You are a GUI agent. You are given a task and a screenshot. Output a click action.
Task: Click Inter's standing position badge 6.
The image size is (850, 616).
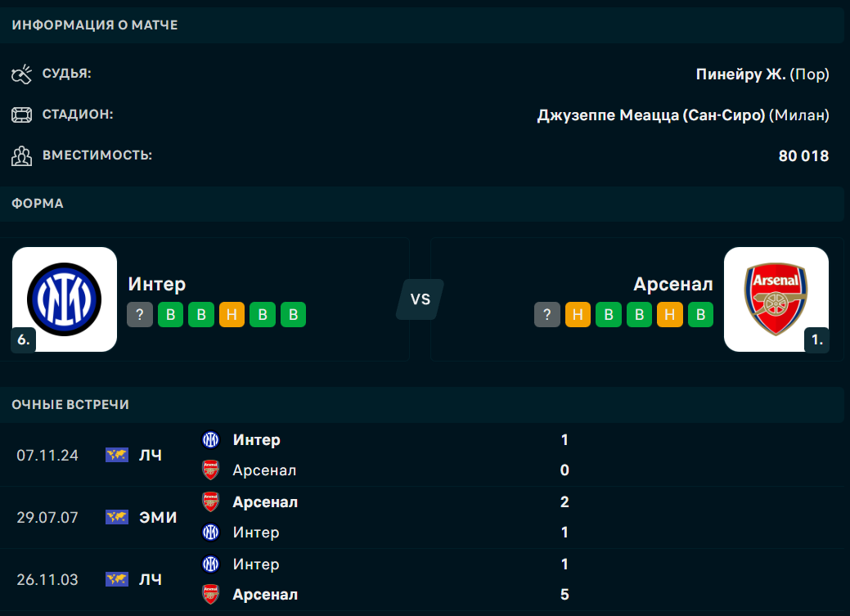tap(24, 339)
